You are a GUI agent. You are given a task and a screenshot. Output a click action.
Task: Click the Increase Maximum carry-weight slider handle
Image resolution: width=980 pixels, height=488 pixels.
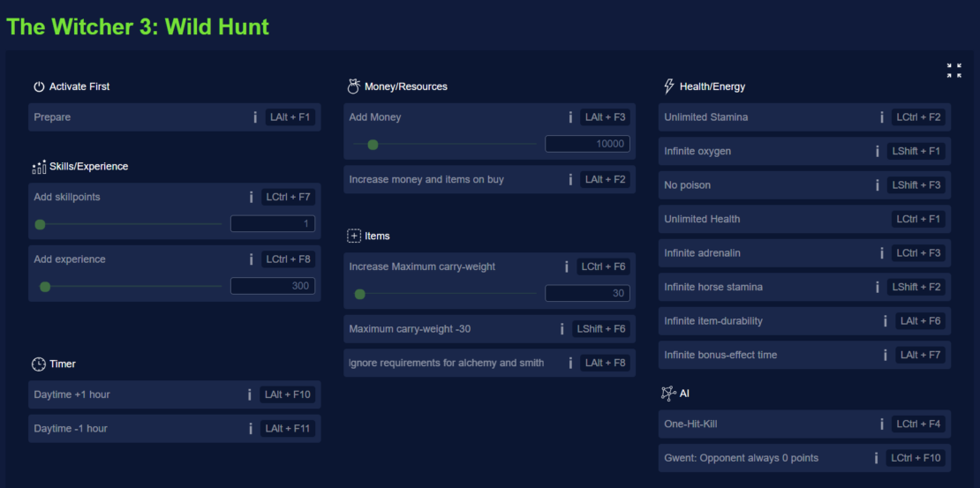pos(360,294)
